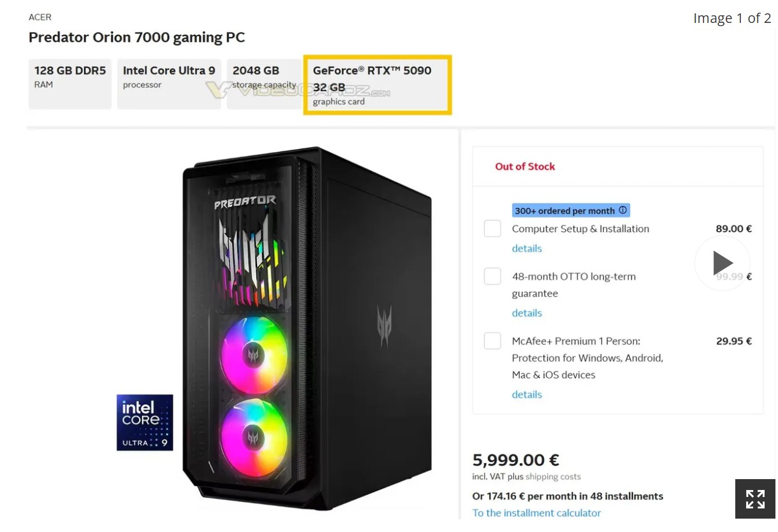This screenshot has width=778, height=532.
Task: Enable the McAfee+ Premium 1 Person protection
Action: point(492,341)
